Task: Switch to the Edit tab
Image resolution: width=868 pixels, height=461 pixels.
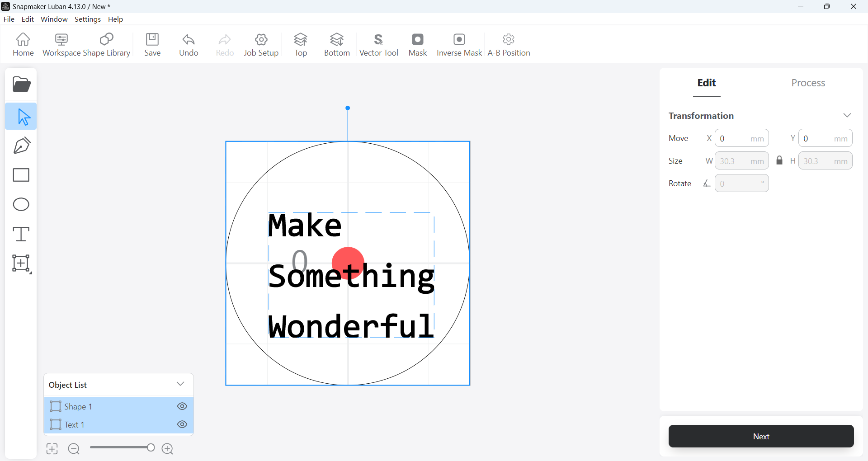Action: pyautogui.click(x=707, y=83)
